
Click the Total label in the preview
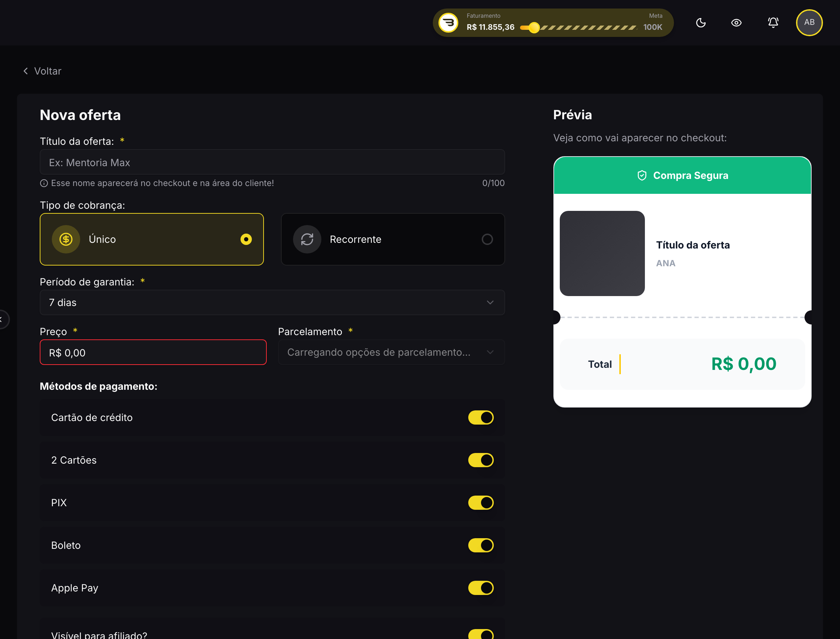pos(600,364)
